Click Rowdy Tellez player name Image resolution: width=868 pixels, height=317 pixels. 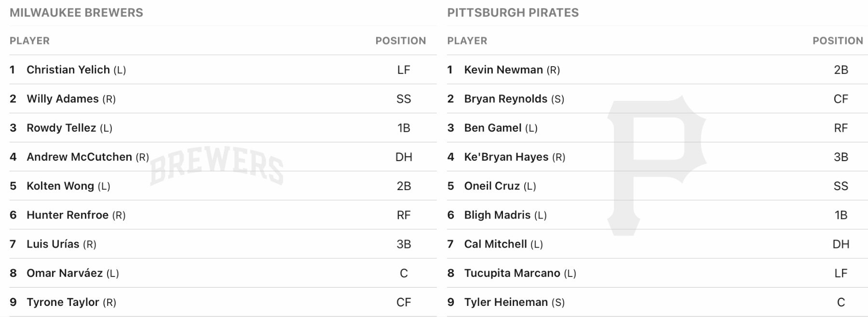pos(61,128)
